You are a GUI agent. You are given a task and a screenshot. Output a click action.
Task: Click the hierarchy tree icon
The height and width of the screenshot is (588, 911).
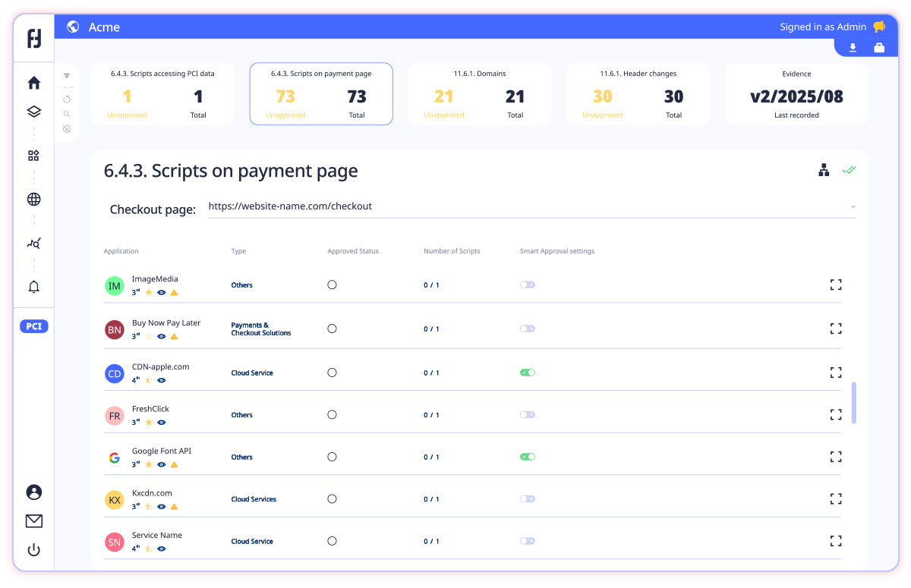pyautogui.click(x=824, y=171)
